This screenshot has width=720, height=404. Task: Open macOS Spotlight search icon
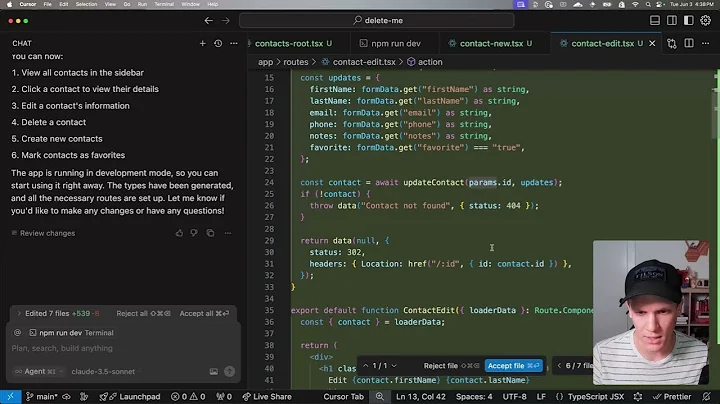(x=648, y=5)
